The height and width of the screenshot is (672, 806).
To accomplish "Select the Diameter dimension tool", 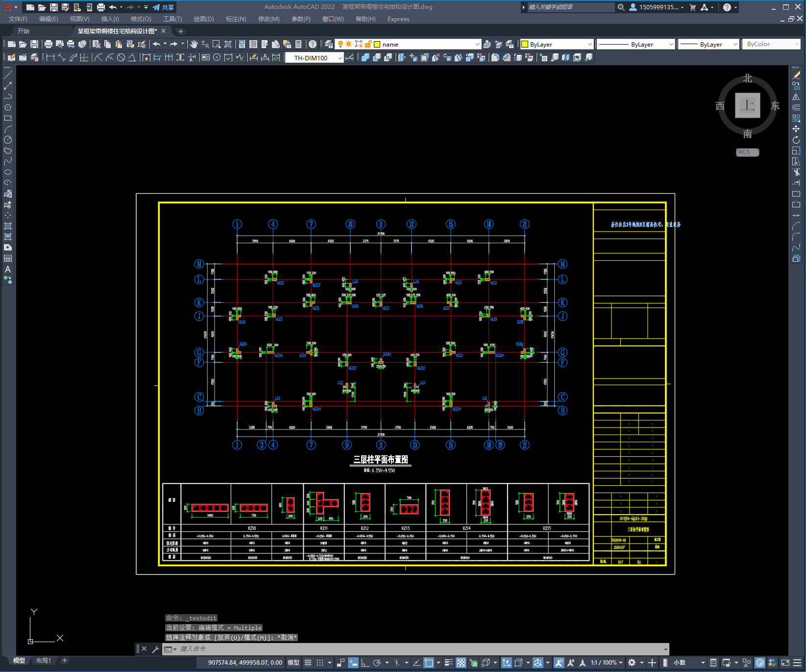I will click(121, 57).
